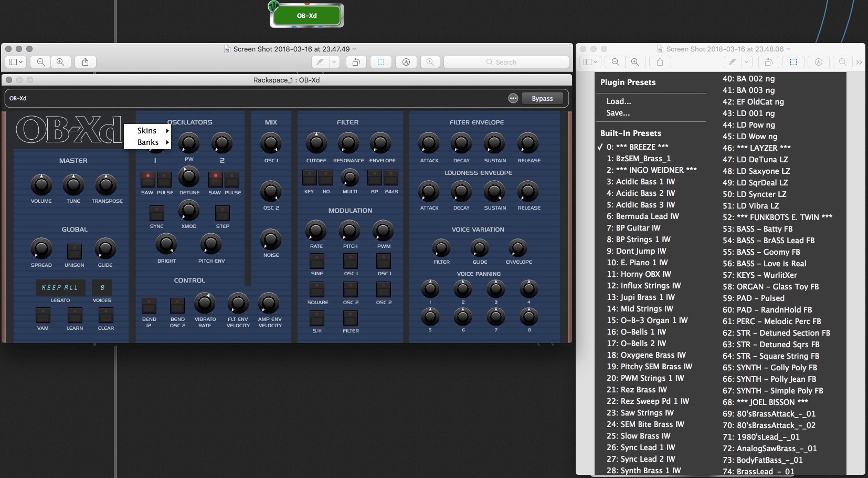Click the selection tool in right Preview

793,62
